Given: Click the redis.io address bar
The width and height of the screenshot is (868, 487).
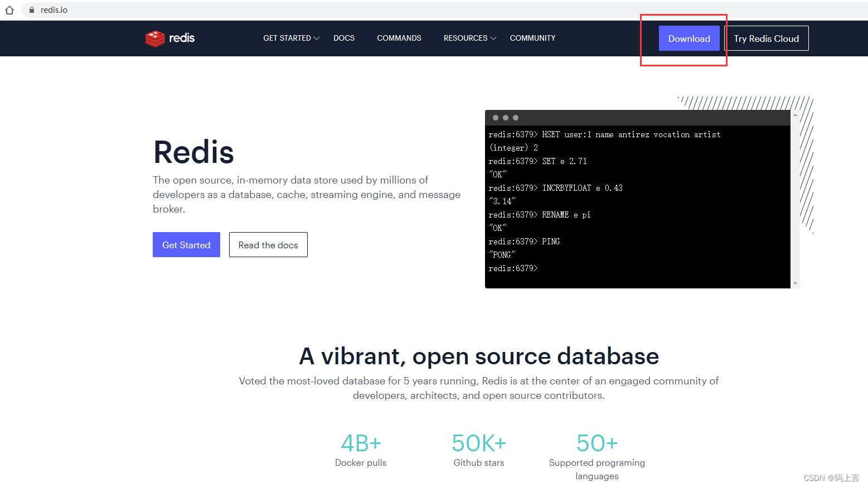Looking at the screenshot, I should [x=446, y=10].
